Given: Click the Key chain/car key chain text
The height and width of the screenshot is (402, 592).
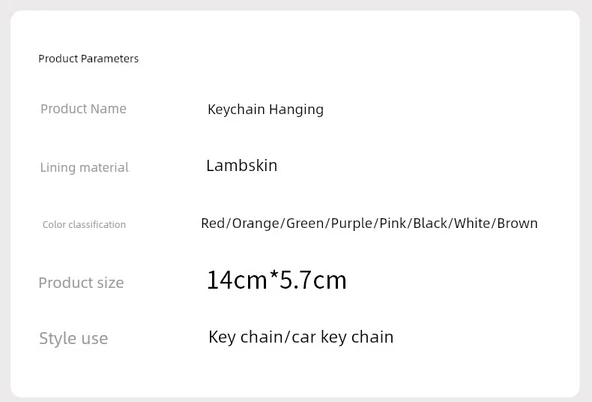Looking at the screenshot, I should point(301,337).
